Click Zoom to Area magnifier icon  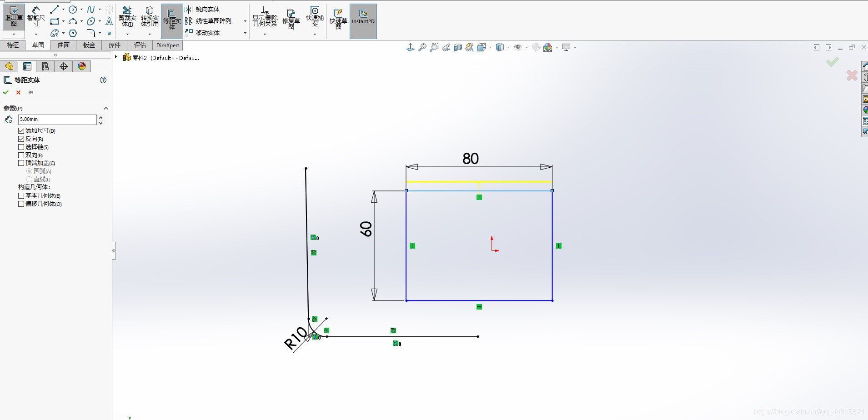coord(434,47)
